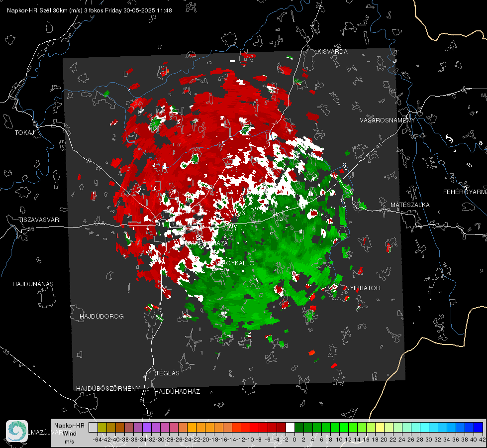Image resolution: width=487 pixels, height=448 pixels.
Task: Pick the gray no-data swatch left of -64
Action: 93,427
